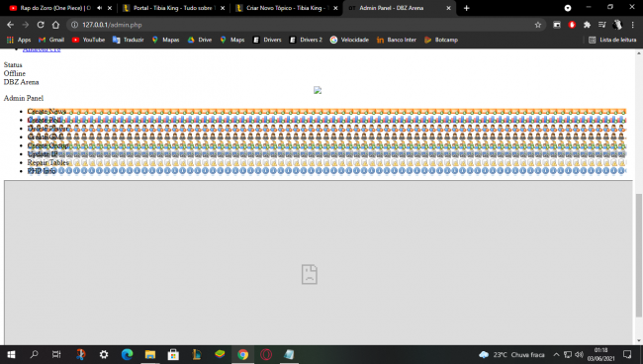The width and height of the screenshot is (643, 364).
Task: Open the Chrome three-dot menu
Action: pyautogui.click(x=633, y=25)
